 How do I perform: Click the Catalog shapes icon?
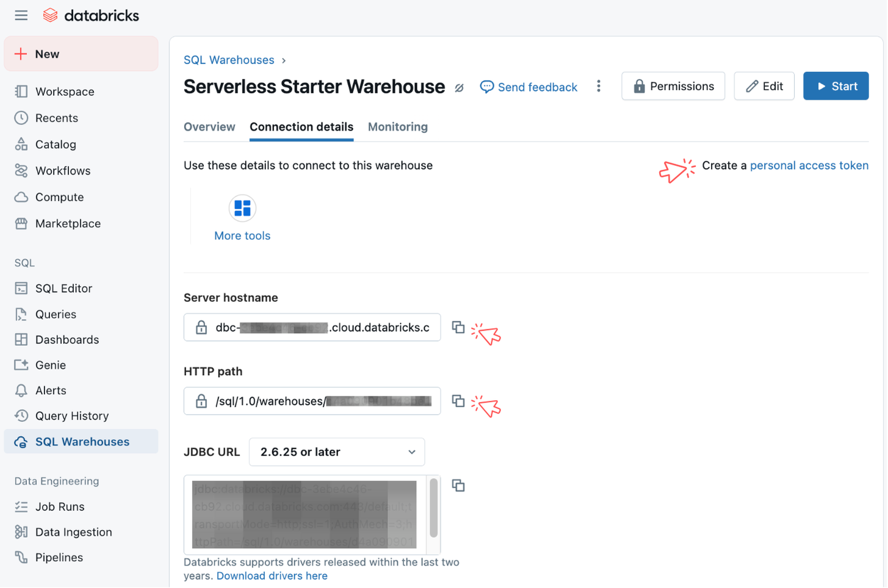tap(21, 145)
